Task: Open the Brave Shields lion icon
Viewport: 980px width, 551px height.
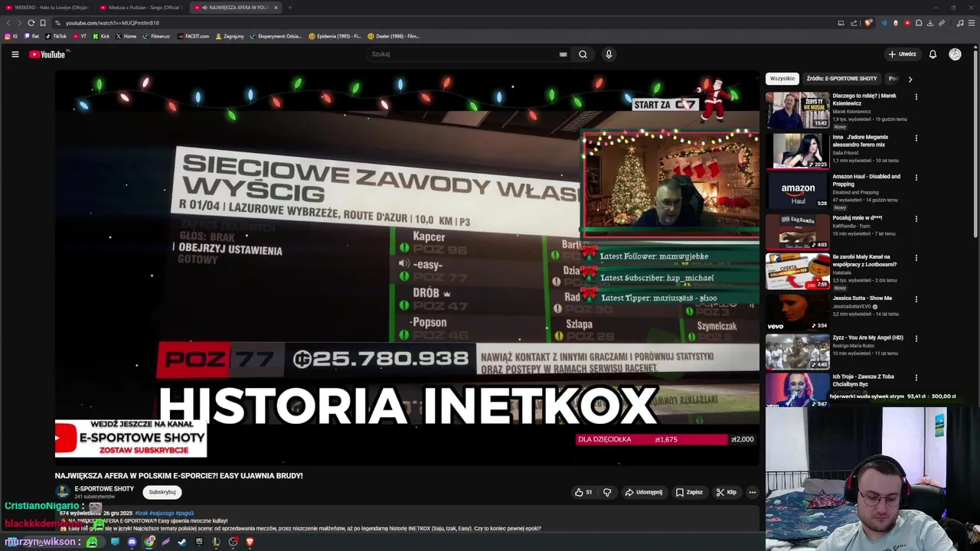Action: click(x=868, y=23)
